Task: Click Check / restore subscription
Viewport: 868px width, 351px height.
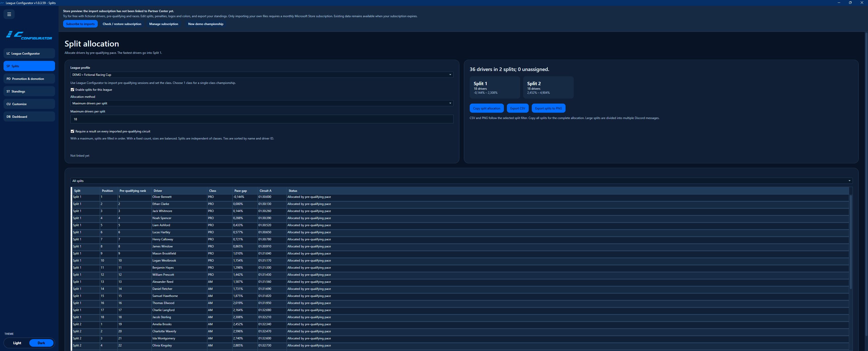Action: [122, 24]
